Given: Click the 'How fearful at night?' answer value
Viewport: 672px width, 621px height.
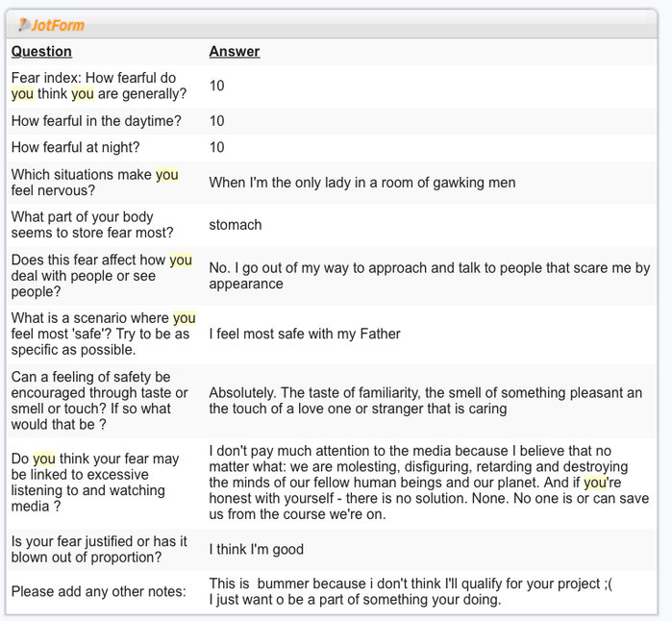Looking at the screenshot, I should click(x=217, y=147).
